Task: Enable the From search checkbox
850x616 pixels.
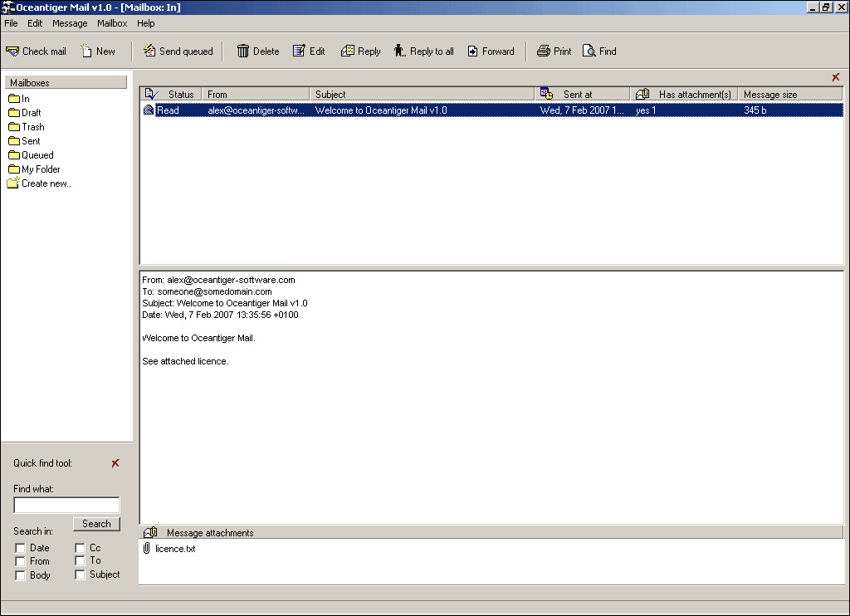Action: [x=20, y=561]
